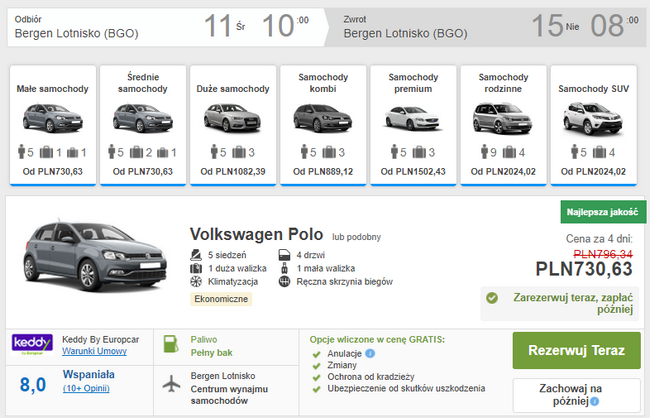The height and width of the screenshot is (418, 650).
Task: Select the Duże samochody category card
Action: coord(233,125)
